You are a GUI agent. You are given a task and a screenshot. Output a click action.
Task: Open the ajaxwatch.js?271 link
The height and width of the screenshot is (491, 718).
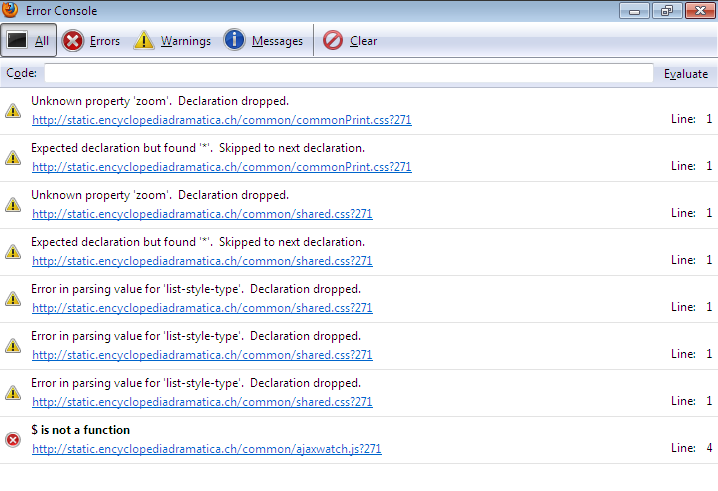click(x=206, y=449)
